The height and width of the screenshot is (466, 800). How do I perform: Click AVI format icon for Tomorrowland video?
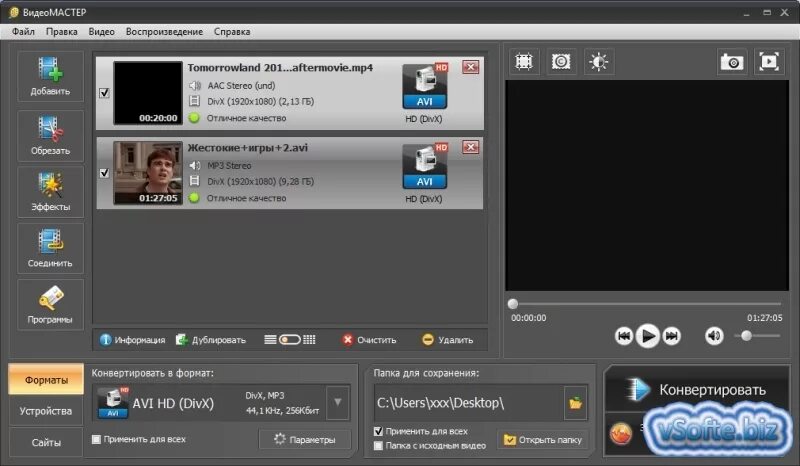[424, 86]
